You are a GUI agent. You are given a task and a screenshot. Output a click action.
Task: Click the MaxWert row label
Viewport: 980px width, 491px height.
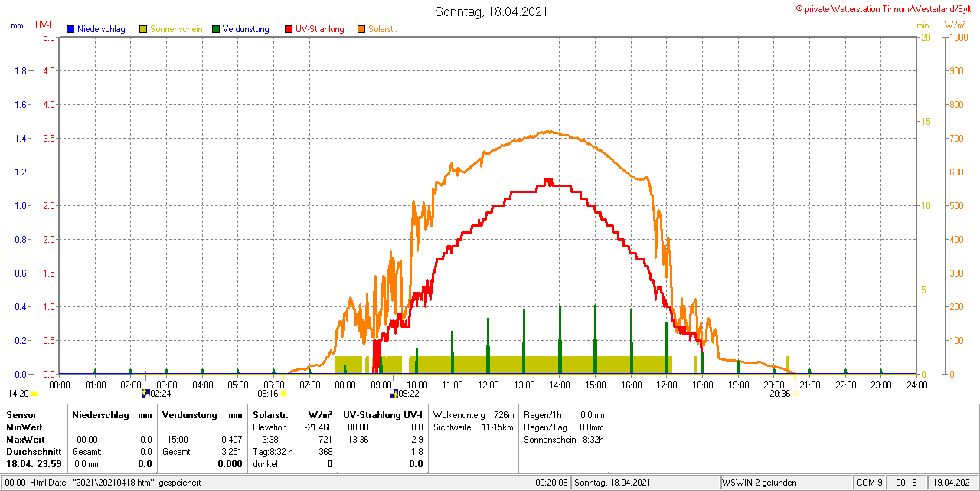point(24,440)
